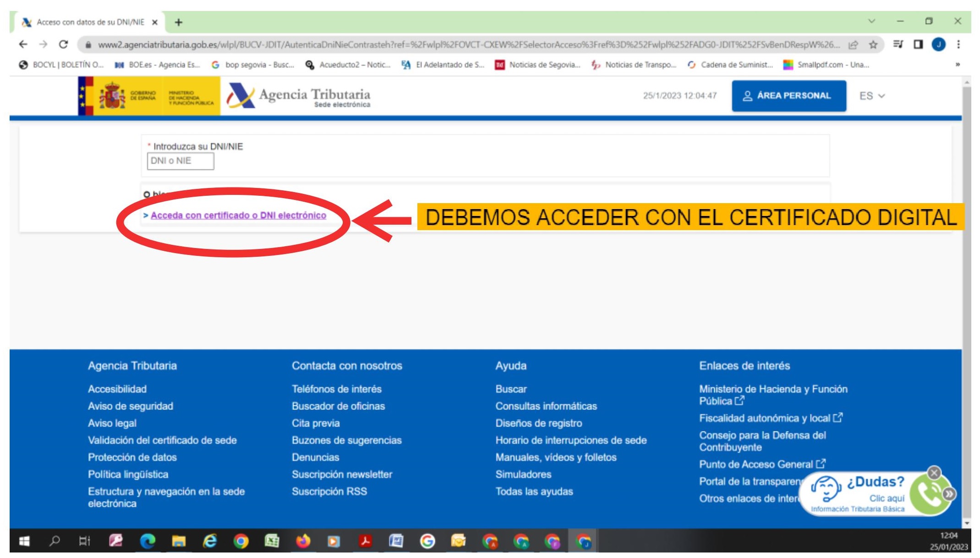Select the Acceso con datos DNI/NIE tab
Viewport: 980px width, 558px height.
pos(89,22)
